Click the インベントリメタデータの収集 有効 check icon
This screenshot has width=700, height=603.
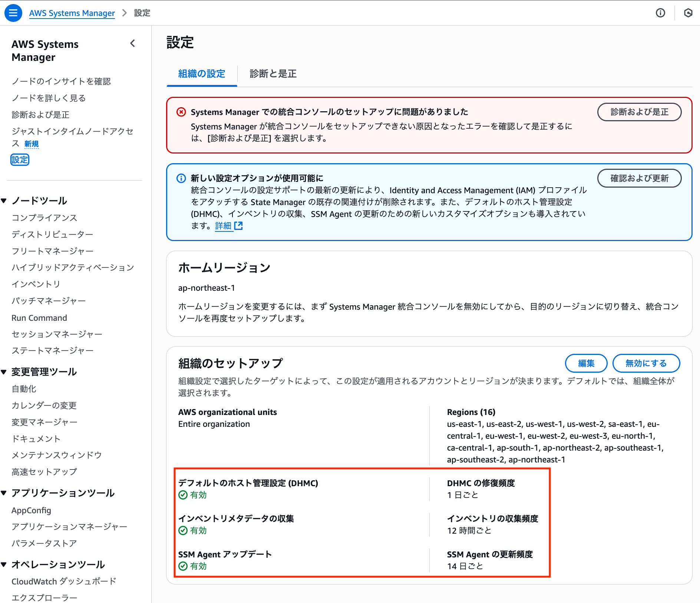[183, 531]
